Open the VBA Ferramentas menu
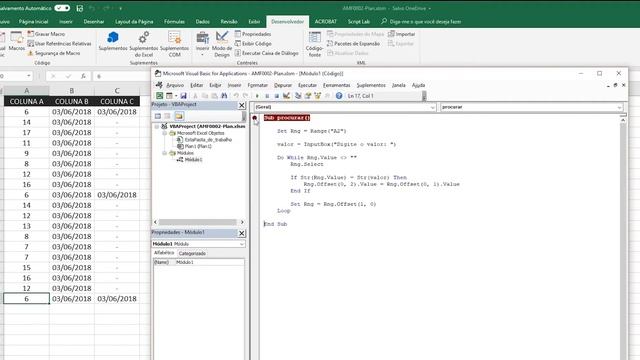 (337, 85)
